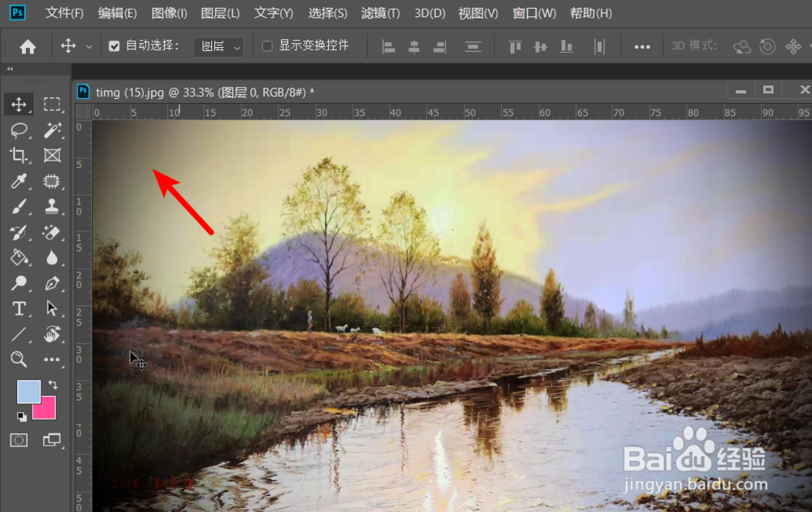812x512 pixels.
Task: Align left edges of layers
Action: (388, 47)
